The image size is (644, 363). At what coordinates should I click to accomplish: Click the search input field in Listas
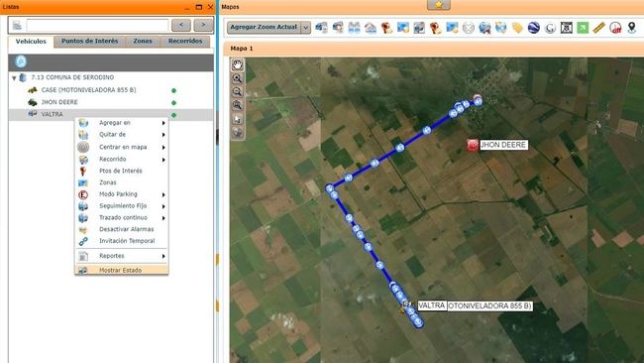tap(97, 26)
